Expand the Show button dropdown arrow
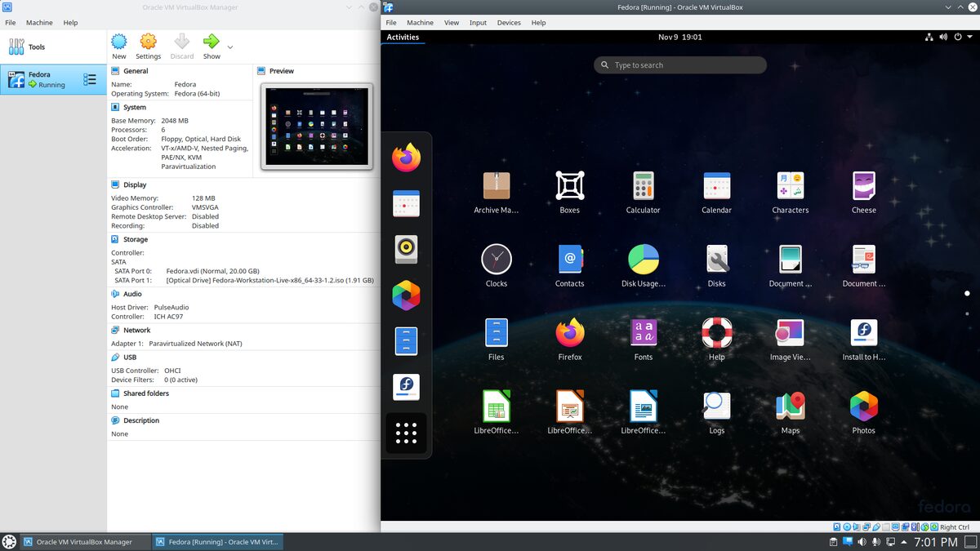 click(x=230, y=47)
